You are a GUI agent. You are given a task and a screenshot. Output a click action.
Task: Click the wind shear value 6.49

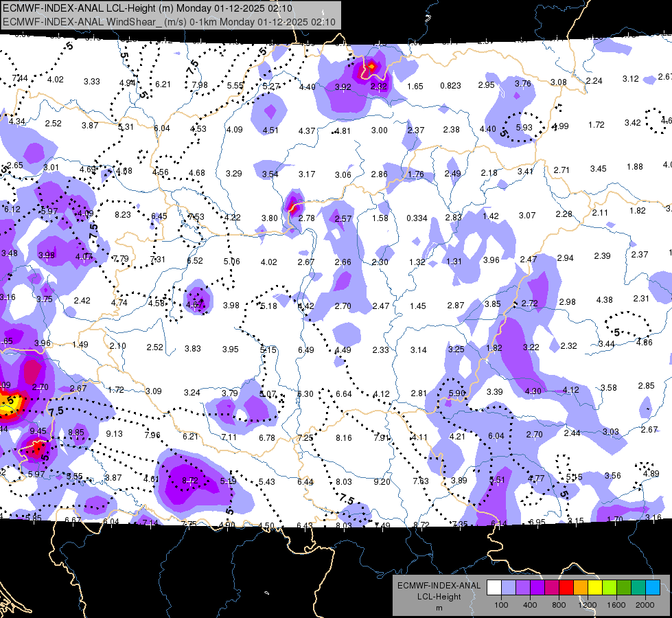pyautogui.click(x=306, y=350)
